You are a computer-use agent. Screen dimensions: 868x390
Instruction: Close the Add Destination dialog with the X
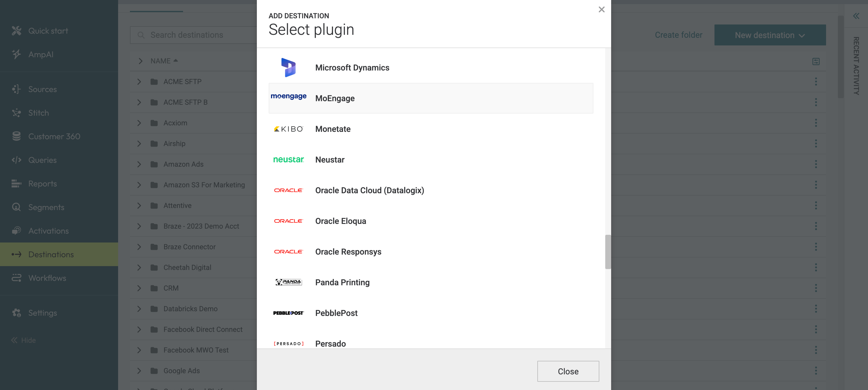pyautogui.click(x=601, y=9)
